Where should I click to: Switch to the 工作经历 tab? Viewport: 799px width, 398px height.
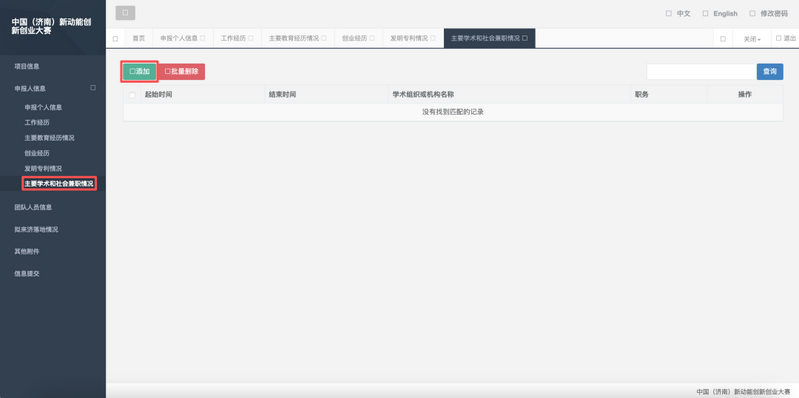point(233,38)
